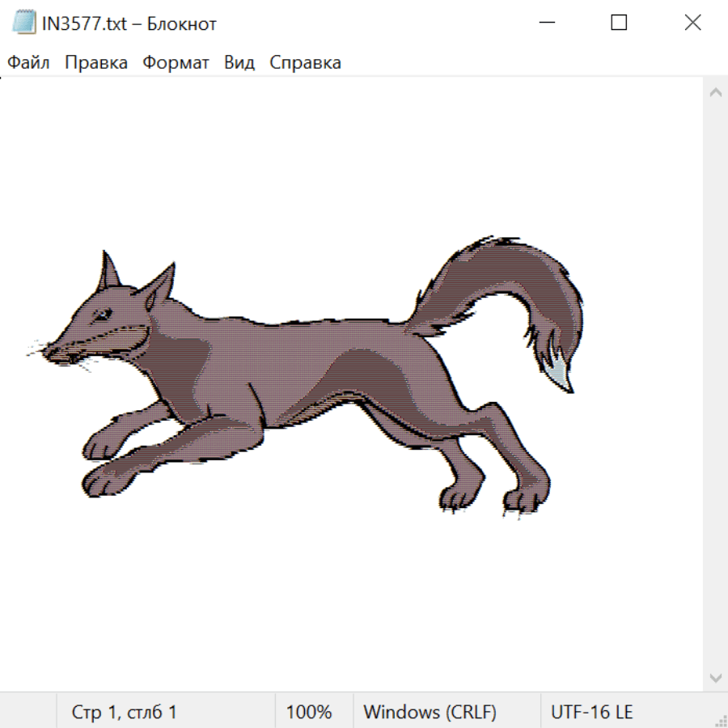
Task: Show the Справка menu
Action: (x=305, y=63)
